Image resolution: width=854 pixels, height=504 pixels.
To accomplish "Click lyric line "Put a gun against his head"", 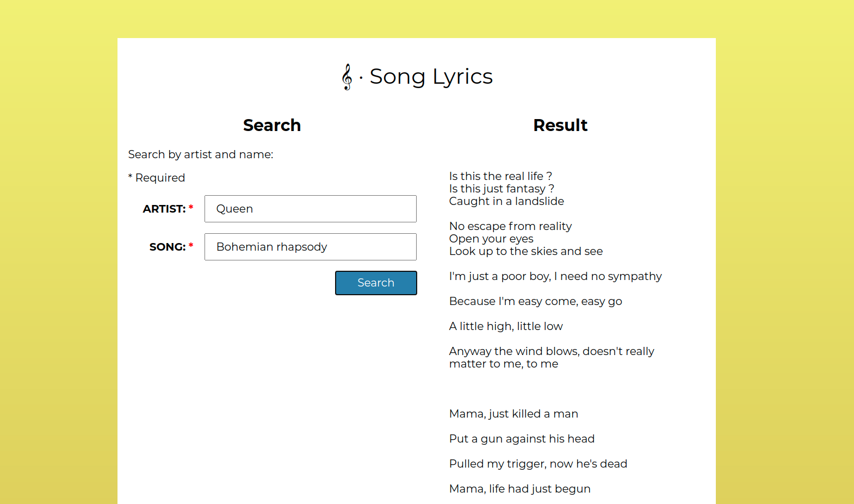I will [x=522, y=439].
